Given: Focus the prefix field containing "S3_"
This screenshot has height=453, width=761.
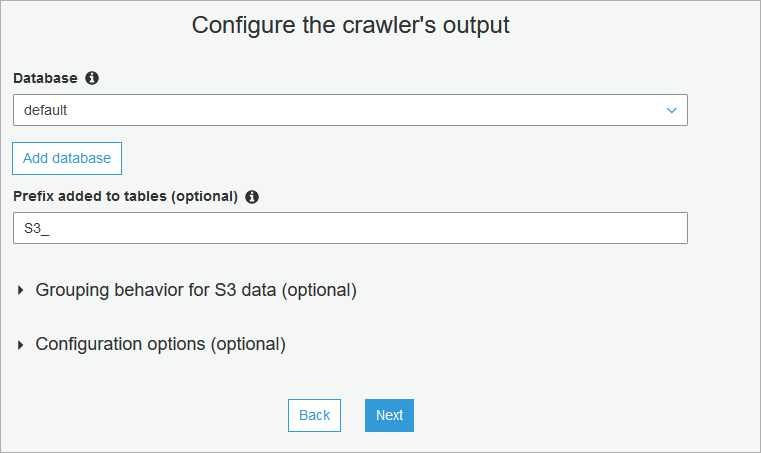Looking at the screenshot, I should click(350, 228).
